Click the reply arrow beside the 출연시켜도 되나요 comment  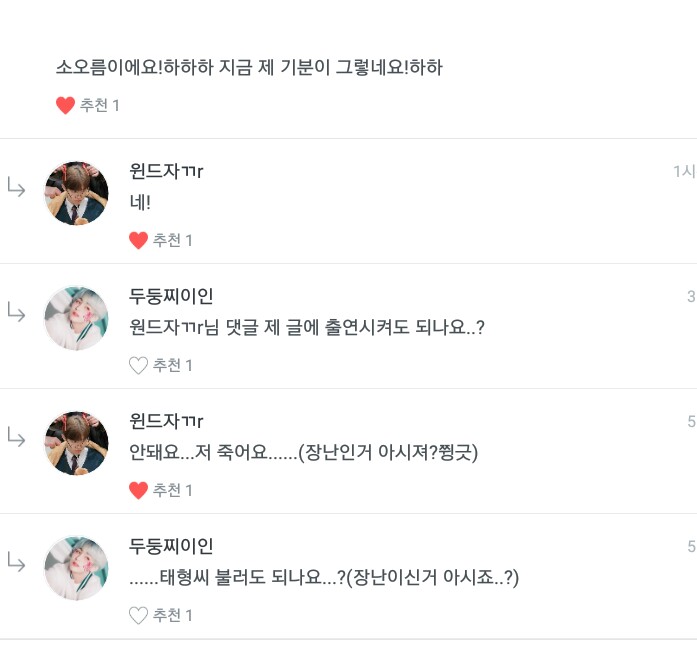click(x=17, y=312)
